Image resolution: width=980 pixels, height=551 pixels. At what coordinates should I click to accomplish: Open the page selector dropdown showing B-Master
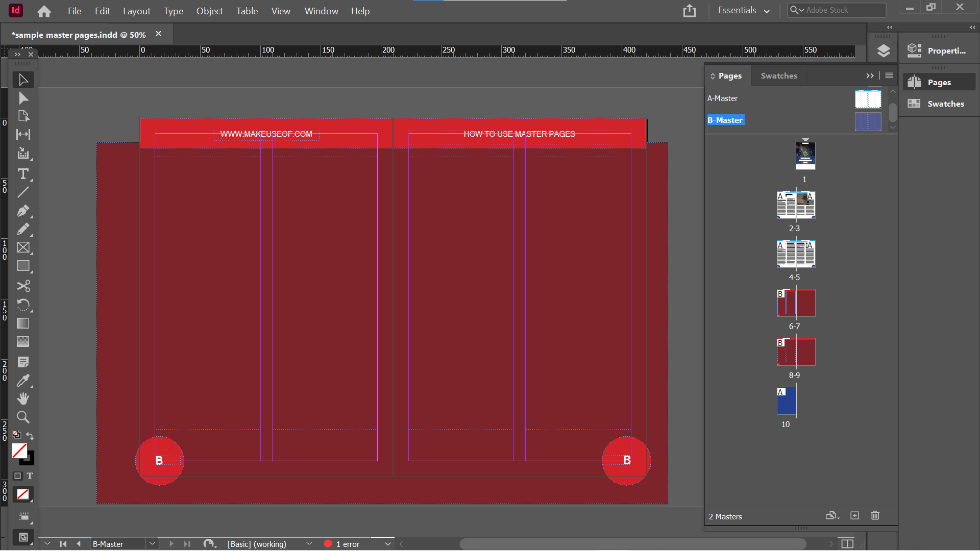pos(152,544)
